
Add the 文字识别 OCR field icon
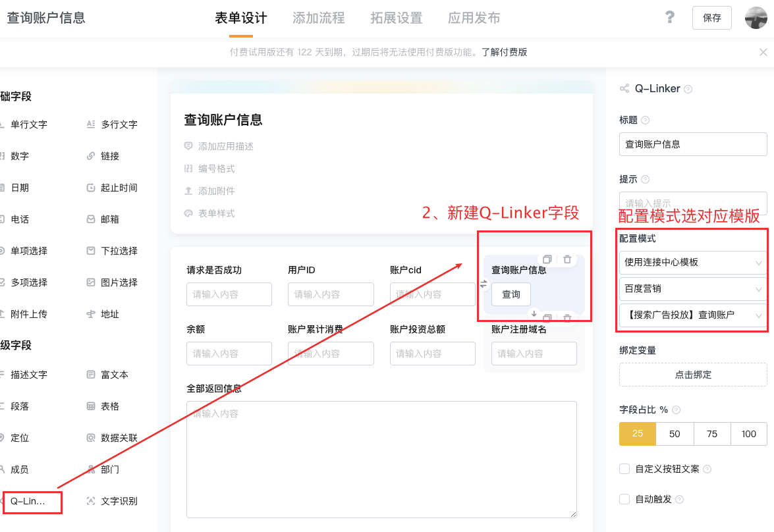[91, 501]
